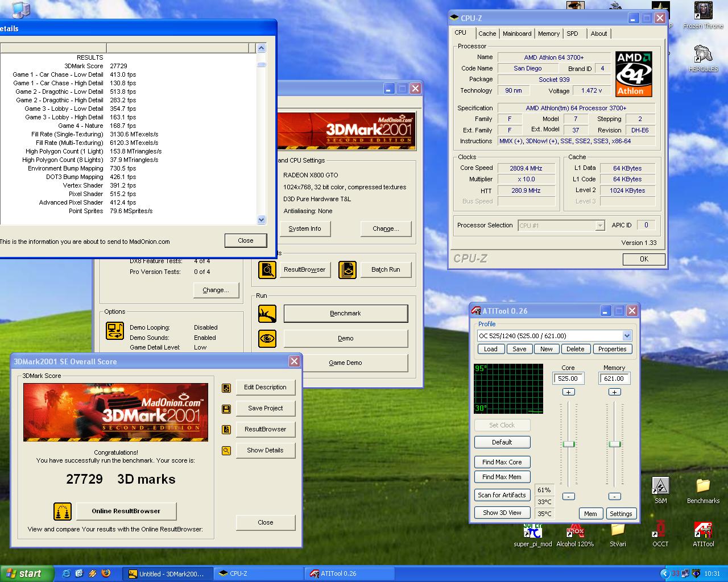Image resolution: width=728 pixels, height=582 pixels.
Task: Click the Demo eye icon in Run section
Action: pyautogui.click(x=267, y=339)
